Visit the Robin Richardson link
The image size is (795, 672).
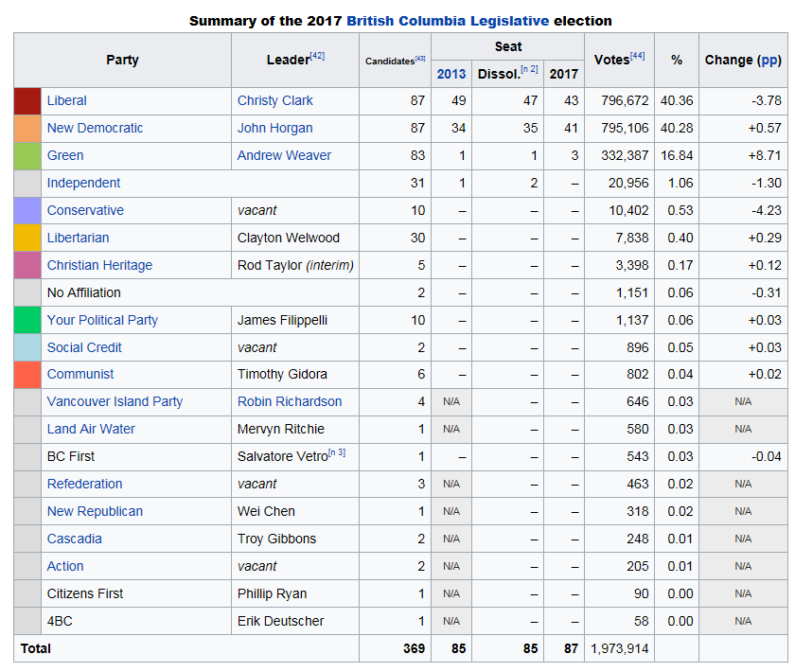tap(290, 401)
